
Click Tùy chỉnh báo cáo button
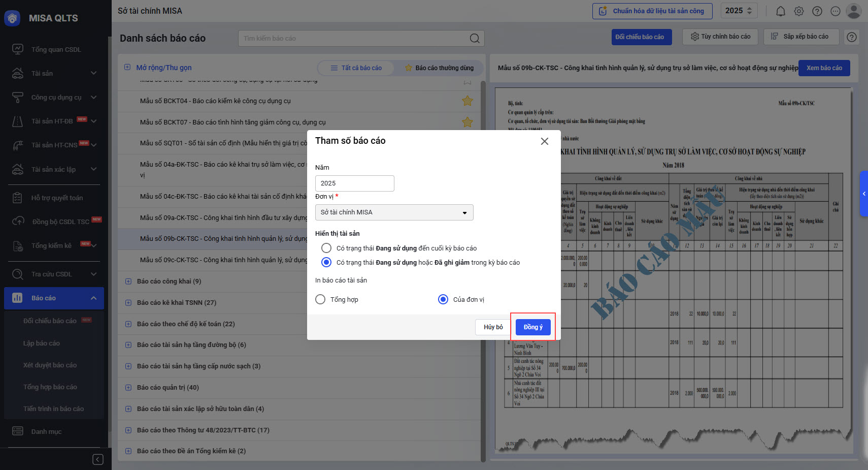click(720, 37)
